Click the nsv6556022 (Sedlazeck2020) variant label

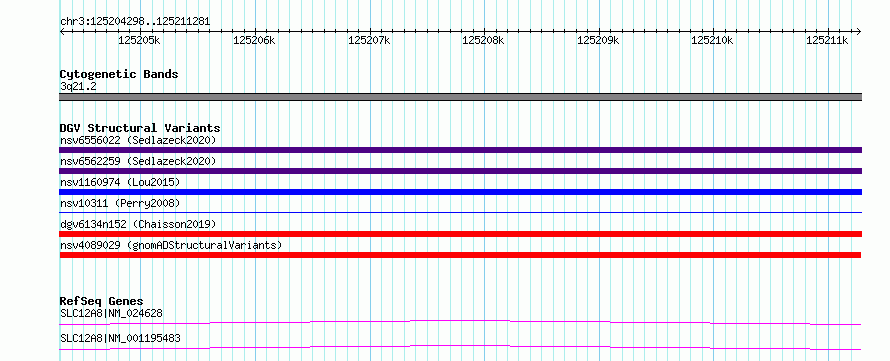pyautogui.click(x=138, y=140)
